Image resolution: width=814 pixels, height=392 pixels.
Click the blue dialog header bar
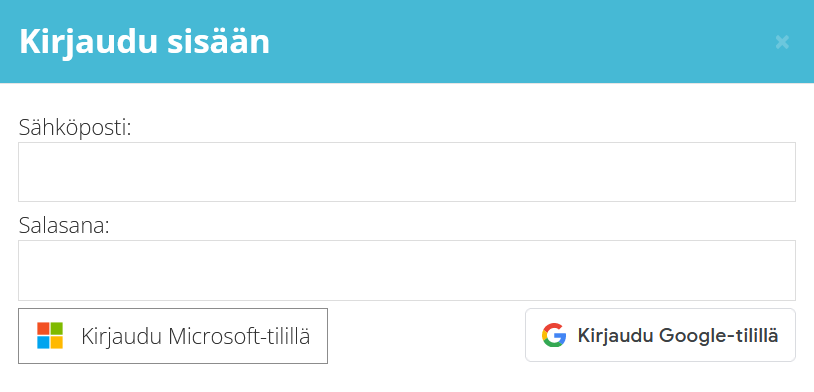coord(406,42)
